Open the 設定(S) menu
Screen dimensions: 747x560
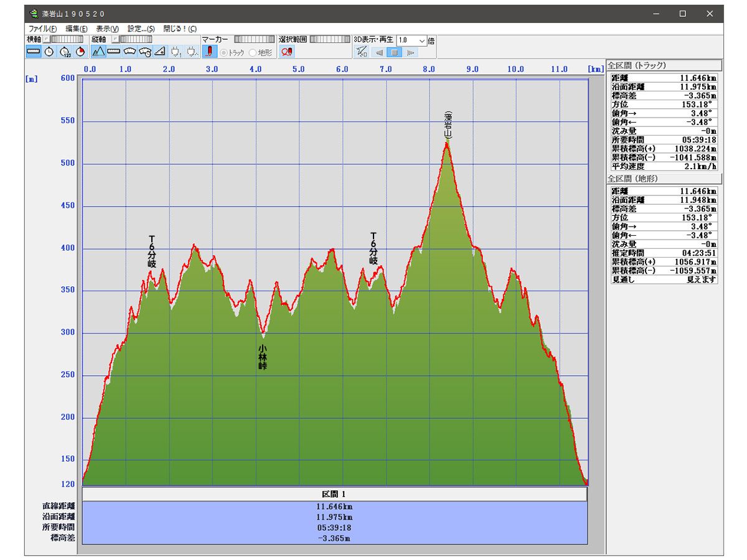click(x=141, y=29)
